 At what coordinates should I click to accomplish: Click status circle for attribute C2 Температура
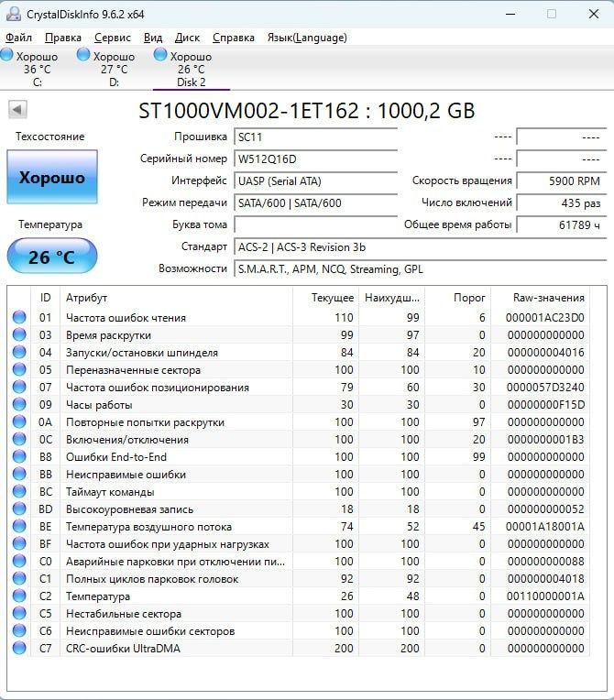19,596
